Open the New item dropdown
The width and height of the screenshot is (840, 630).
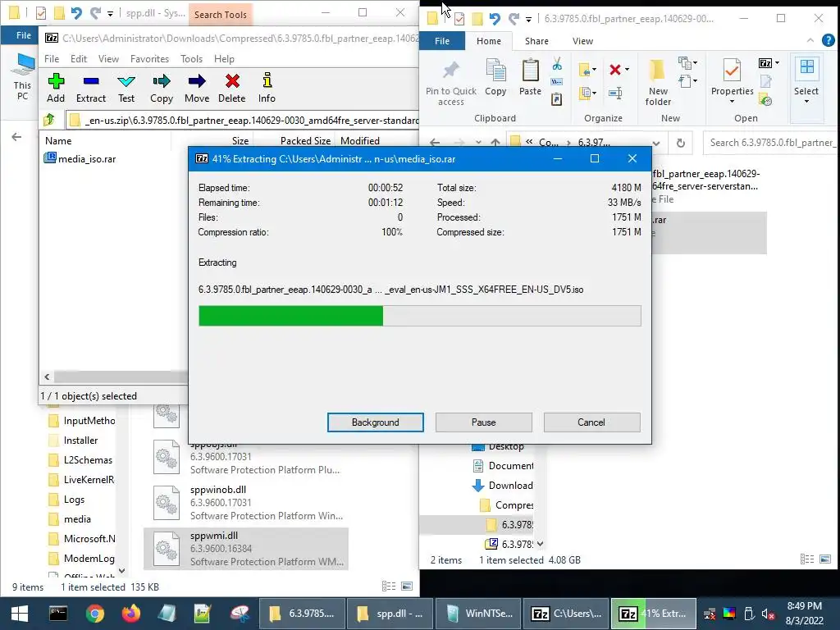688,63
